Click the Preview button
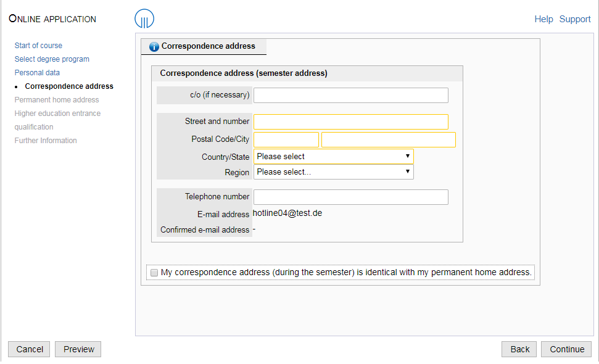This screenshot has width=599, height=364. point(78,349)
